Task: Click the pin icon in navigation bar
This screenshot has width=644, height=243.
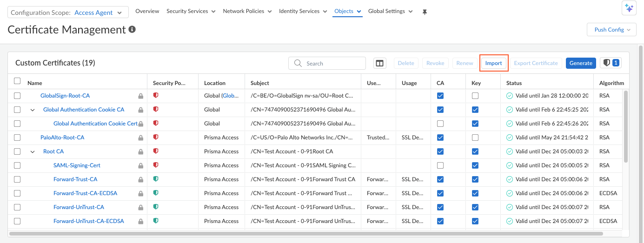Action: (424, 12)
